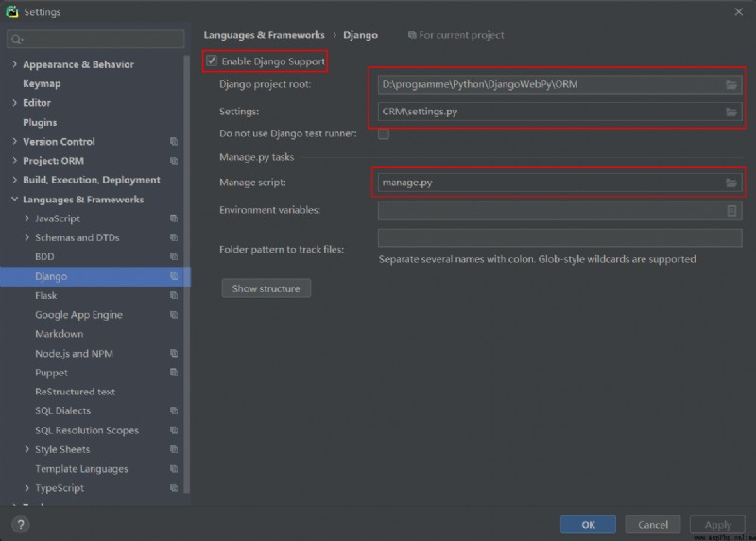Click the project-level icon beside Project: ORM
The width and height of the screenshot is (756, 541).
(174, 161)
